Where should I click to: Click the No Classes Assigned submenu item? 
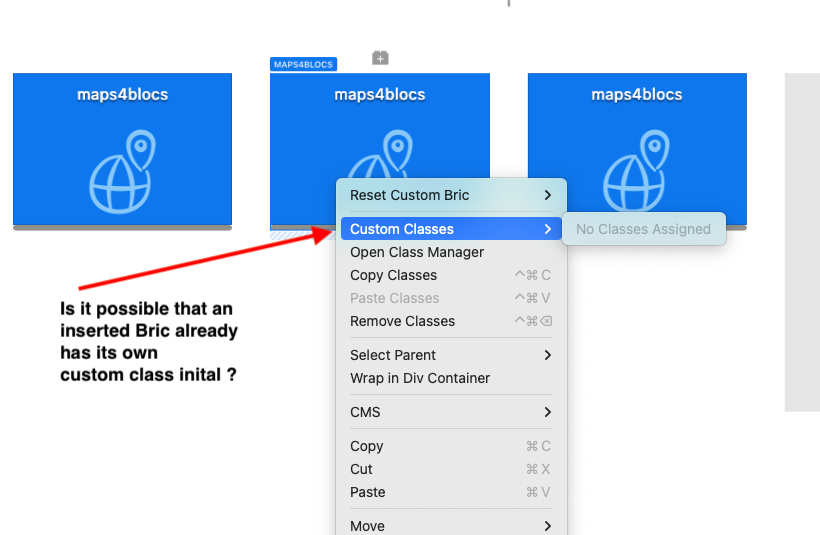pyautogui.click(x=643, y=229)
